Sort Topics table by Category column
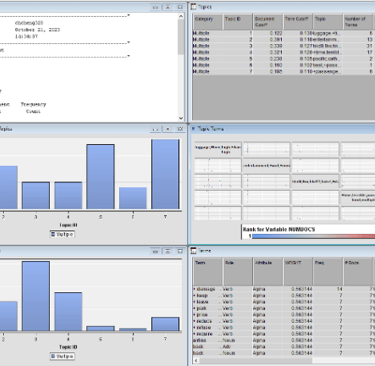This screenshot has height=366, width=375. tap(207, 22)
